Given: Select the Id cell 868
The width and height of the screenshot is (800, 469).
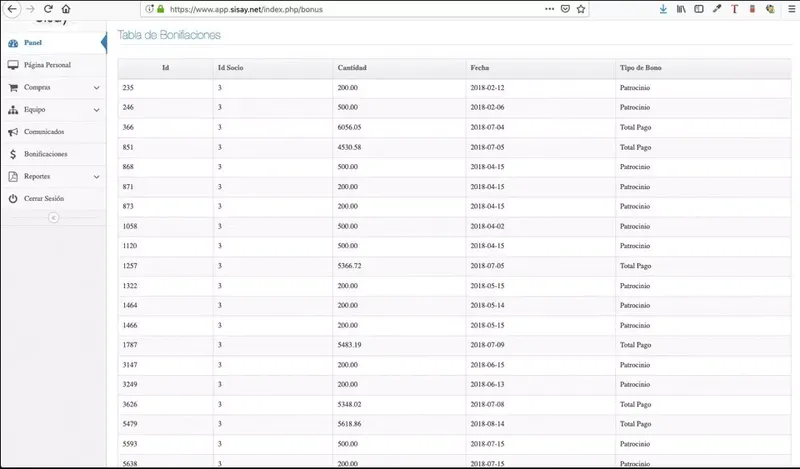Looking at the screenshot, I should (128, 166).
